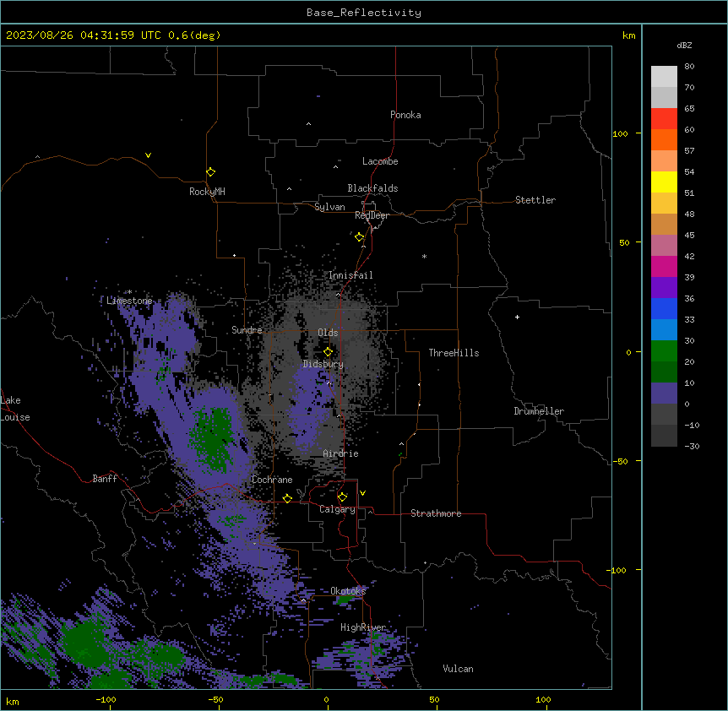The height and width of the screenshot is (711, 728).
Task: Pick the blue 33-36 dBZ legend swatch
Action: 664,308
